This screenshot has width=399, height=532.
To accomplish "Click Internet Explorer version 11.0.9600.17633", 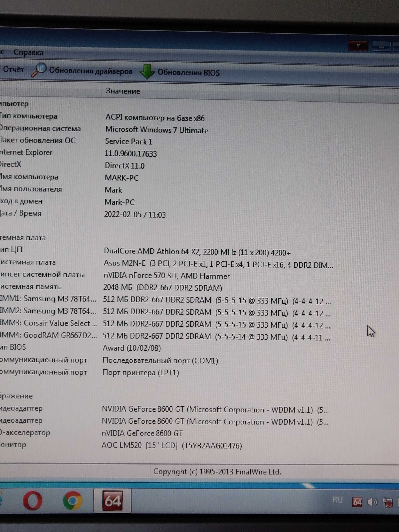I will pos(131,154).
